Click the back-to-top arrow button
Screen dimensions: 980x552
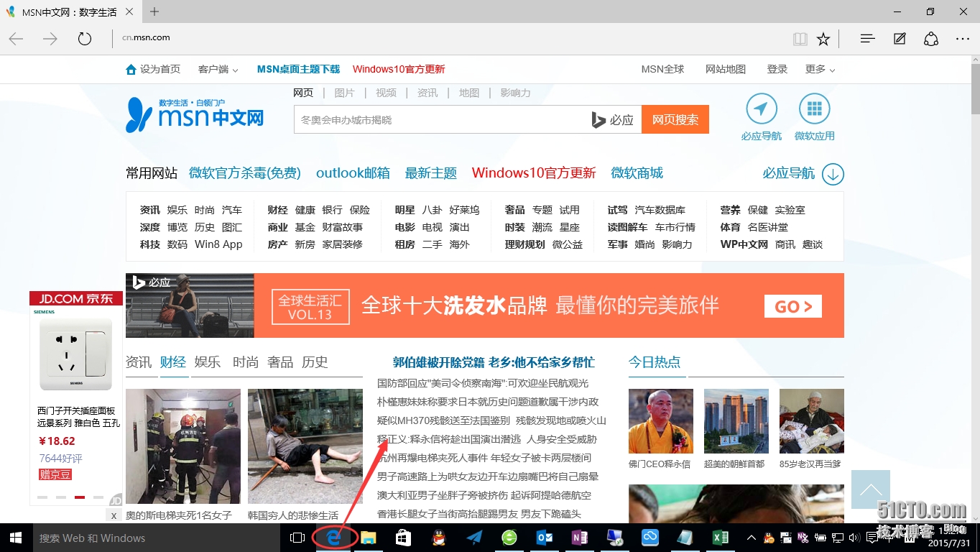coord(871,489)
